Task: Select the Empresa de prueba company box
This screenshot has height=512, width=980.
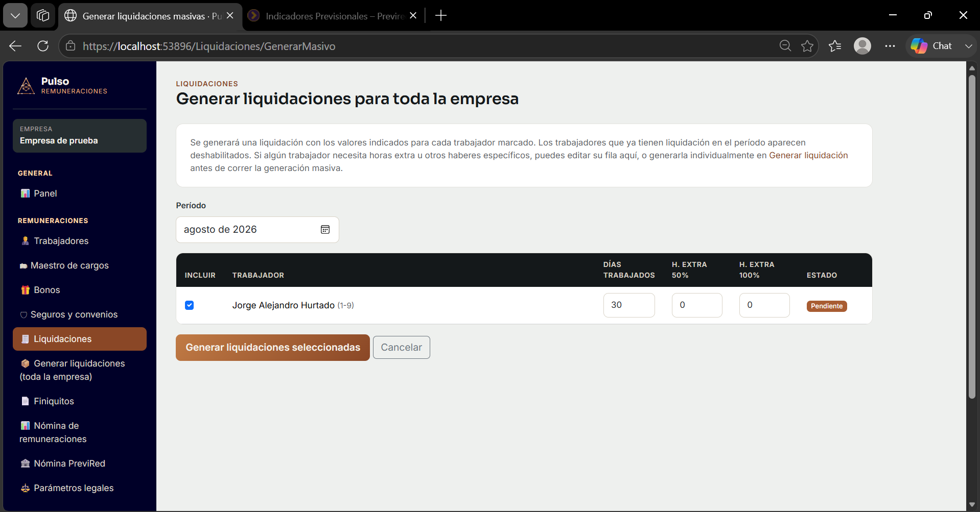Action: pyautogui.click(x=80, y=136)
